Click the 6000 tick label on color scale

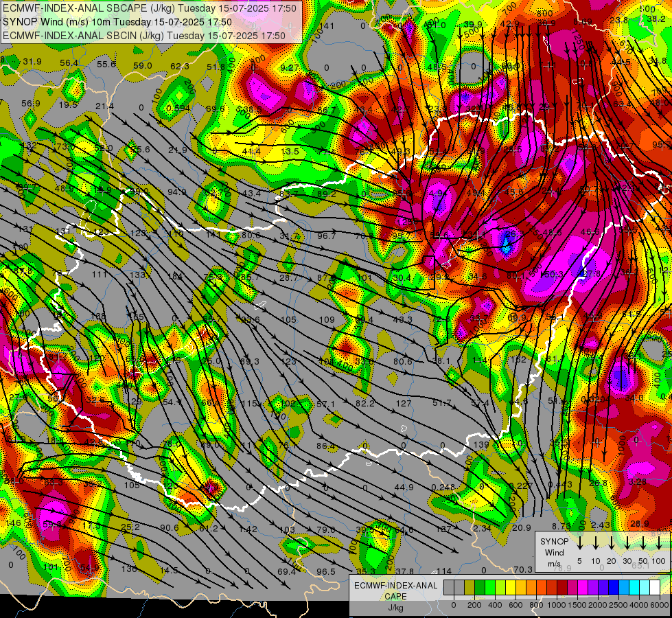tap(660, 605)
